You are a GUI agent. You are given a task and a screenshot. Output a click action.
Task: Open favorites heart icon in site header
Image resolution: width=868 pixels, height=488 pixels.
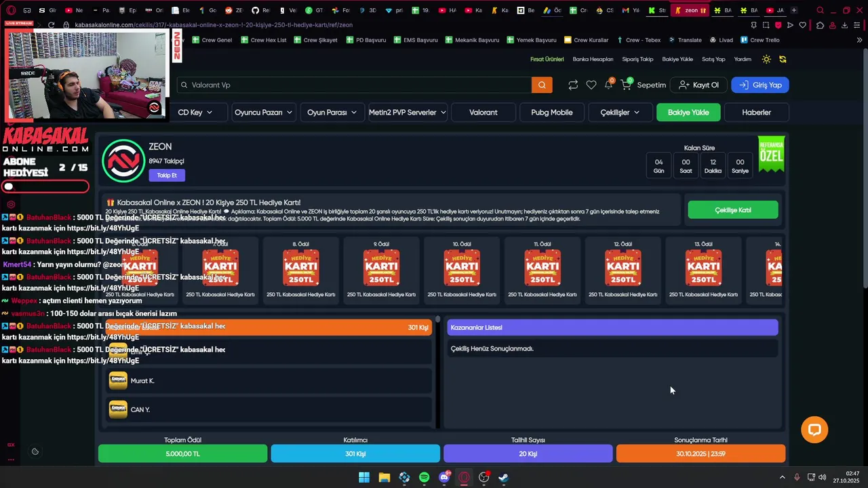[591, 85]
